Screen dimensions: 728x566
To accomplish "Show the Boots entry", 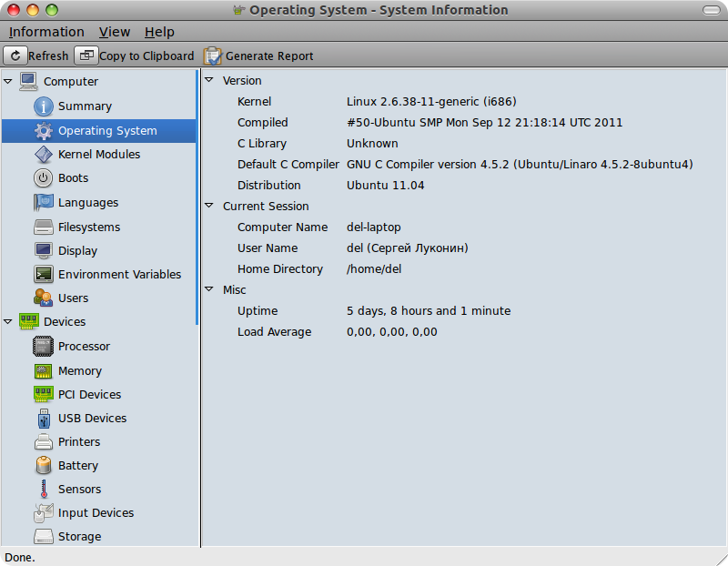I will pos(73,177).
